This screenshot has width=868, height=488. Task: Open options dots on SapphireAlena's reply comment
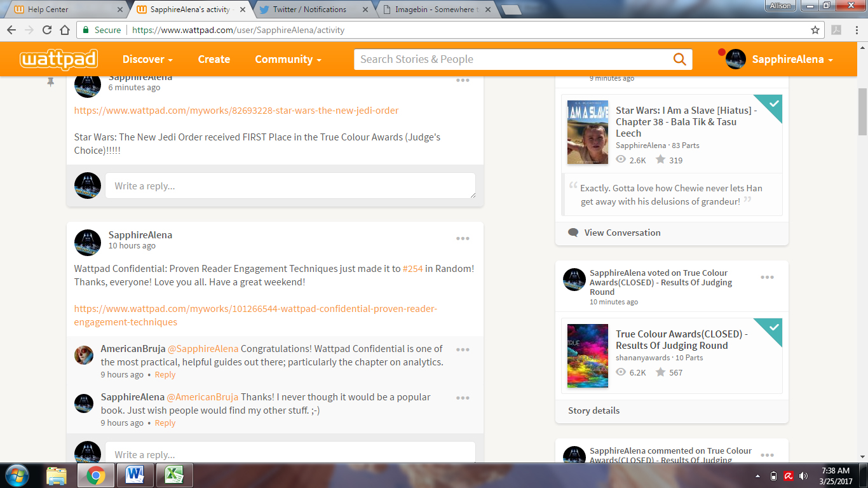[x=463, y=398]
